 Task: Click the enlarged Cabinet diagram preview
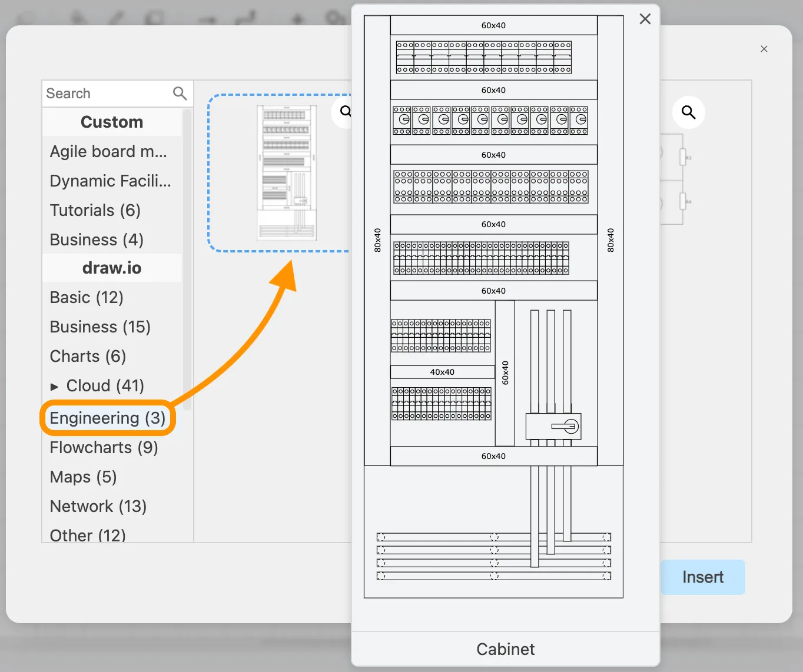[493, 307]
